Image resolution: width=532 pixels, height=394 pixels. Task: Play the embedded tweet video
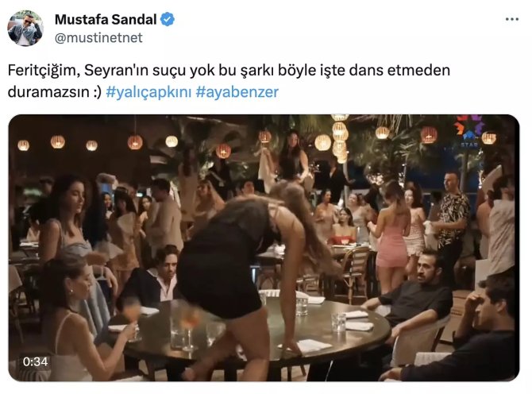(264, 248)
